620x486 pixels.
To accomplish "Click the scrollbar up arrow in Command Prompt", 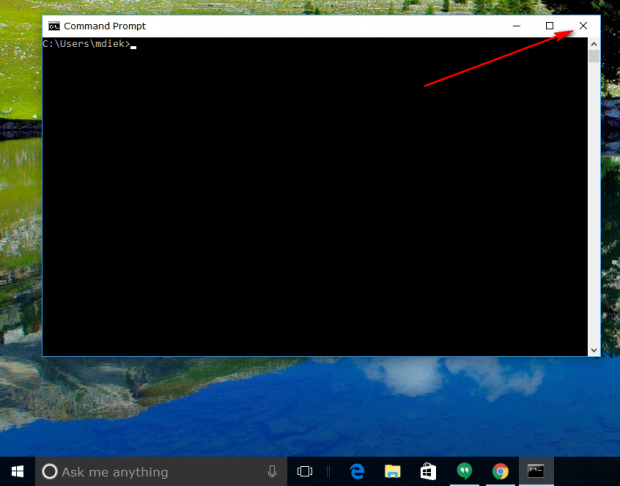I will tap(594, 44).
